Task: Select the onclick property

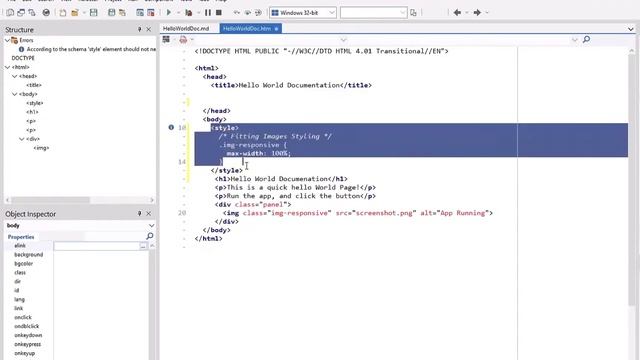Action: (23, 317)
